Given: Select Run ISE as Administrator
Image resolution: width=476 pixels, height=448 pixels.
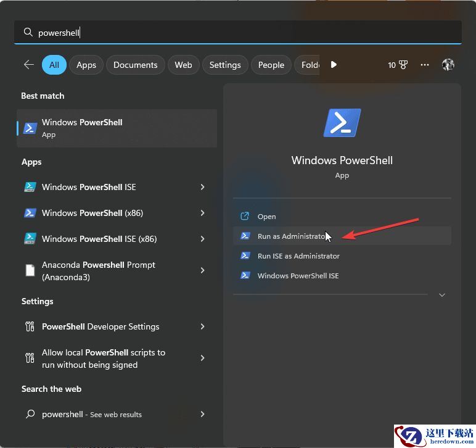Looking at the screenshot, I should pyautogui.click(x=298, y=256).
